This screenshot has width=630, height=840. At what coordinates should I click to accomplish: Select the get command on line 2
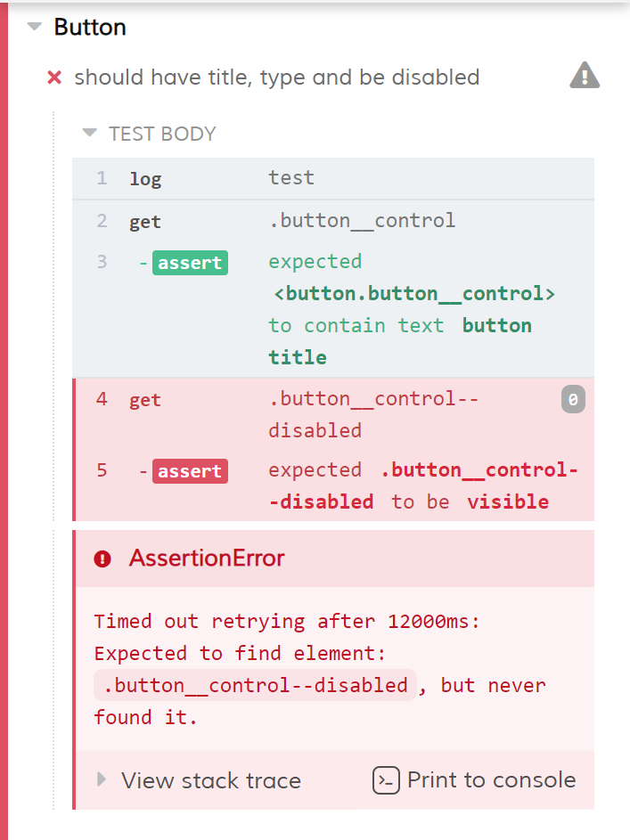point(144,221)
